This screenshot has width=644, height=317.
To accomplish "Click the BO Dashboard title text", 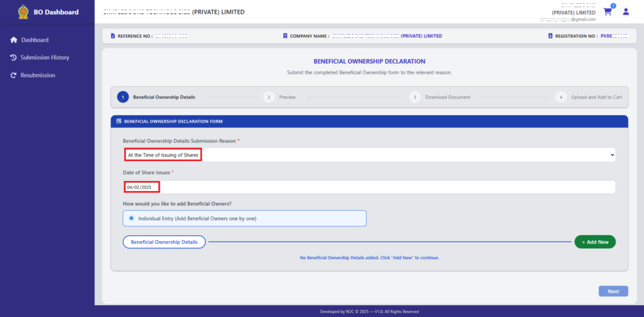I will [56, 13].
